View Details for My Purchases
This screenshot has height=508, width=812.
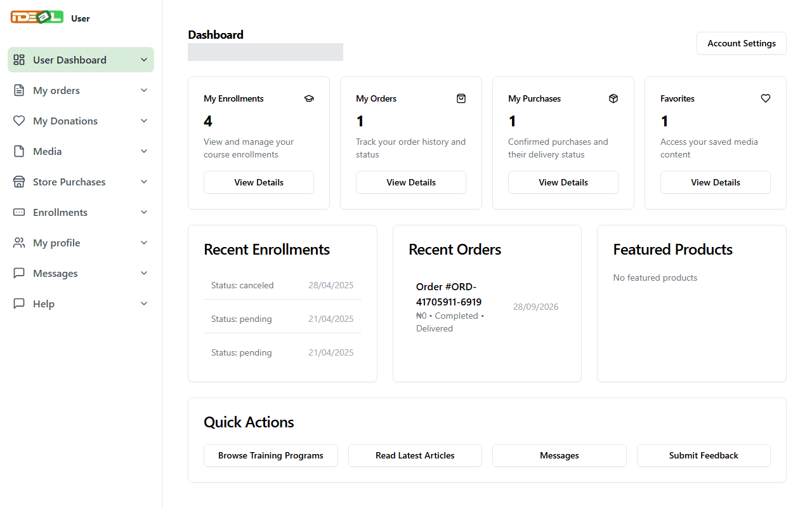coord(563,182)
